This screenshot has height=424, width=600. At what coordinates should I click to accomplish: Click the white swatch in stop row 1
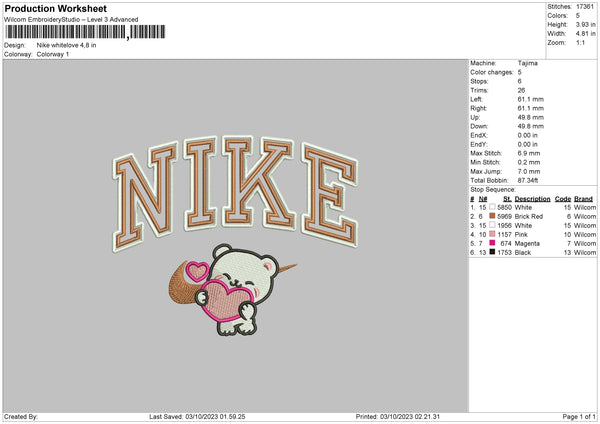click(x=492, y=207)
